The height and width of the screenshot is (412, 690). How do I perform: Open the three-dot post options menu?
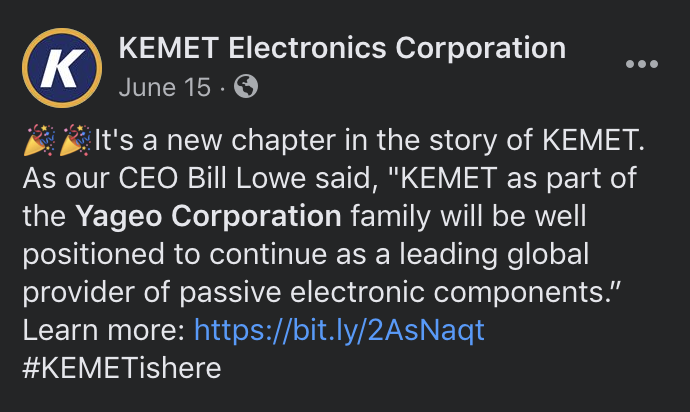[642, 64]
